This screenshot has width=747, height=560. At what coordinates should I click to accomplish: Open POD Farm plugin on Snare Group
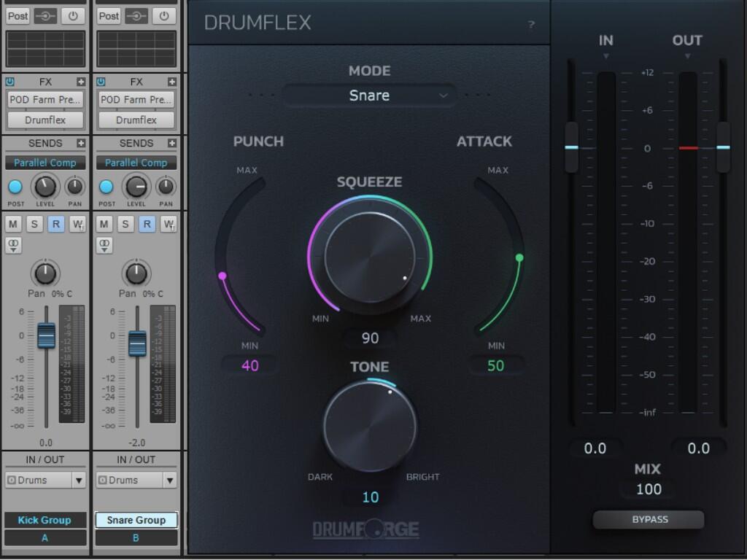point(136,100)
